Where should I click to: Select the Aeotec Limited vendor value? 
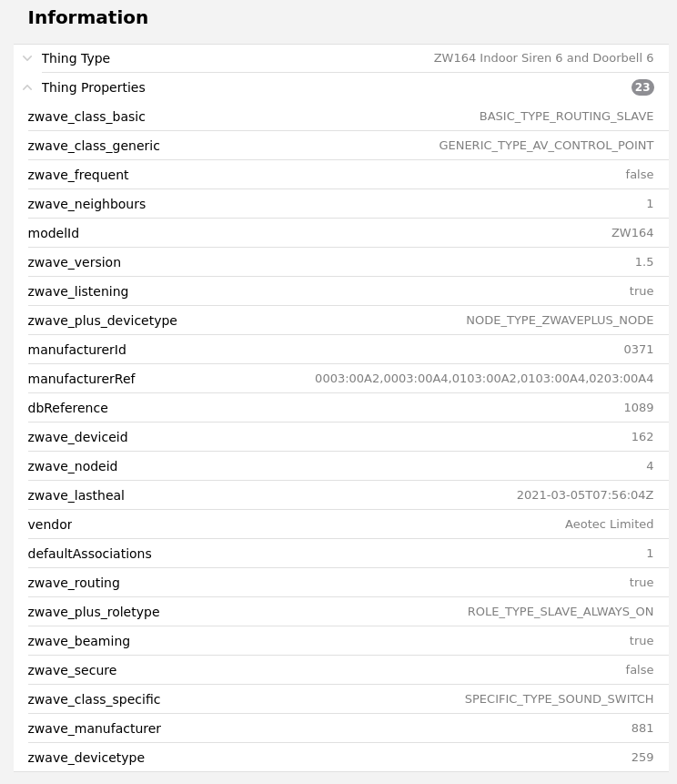click(x=609, y=524)
